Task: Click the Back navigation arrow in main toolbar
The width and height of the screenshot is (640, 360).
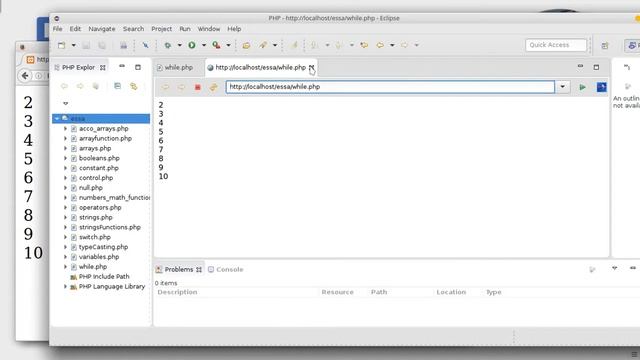Action: 380,45
